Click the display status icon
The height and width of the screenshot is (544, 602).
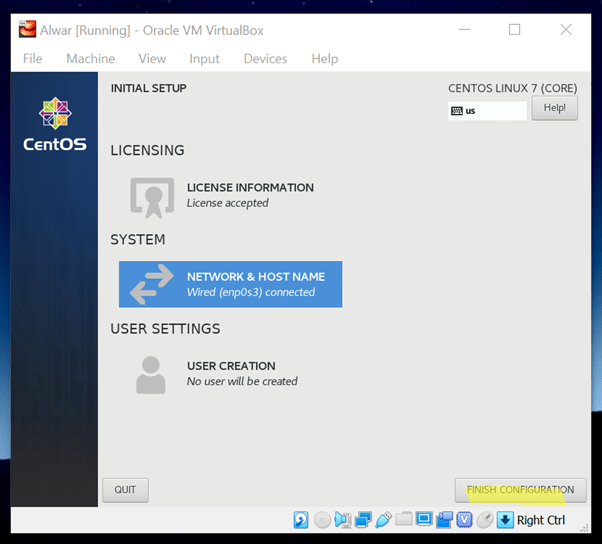click(x=424, y=520)
